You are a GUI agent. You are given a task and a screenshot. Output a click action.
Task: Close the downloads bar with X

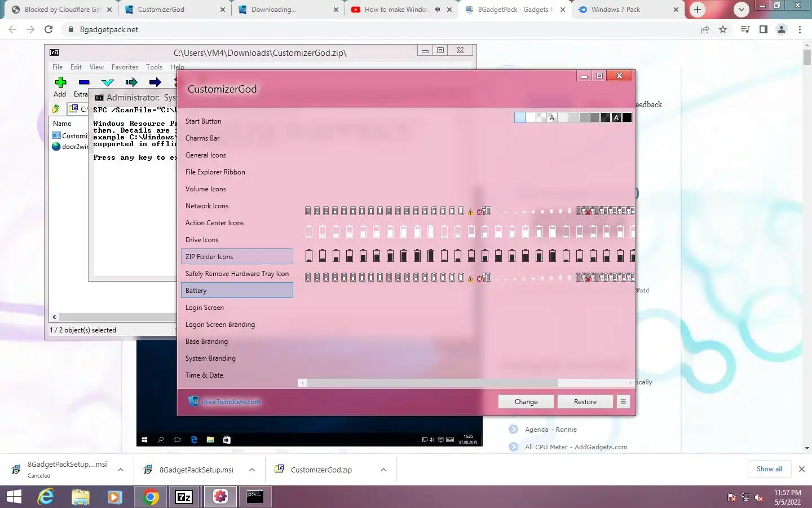802,469
